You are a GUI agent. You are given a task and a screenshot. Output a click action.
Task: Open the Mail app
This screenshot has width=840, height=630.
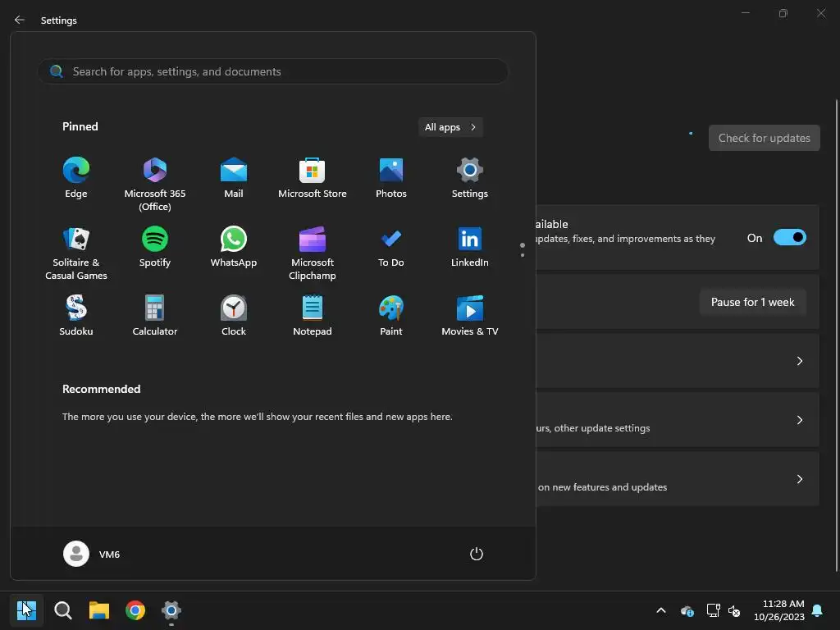(x=234, y=178)
